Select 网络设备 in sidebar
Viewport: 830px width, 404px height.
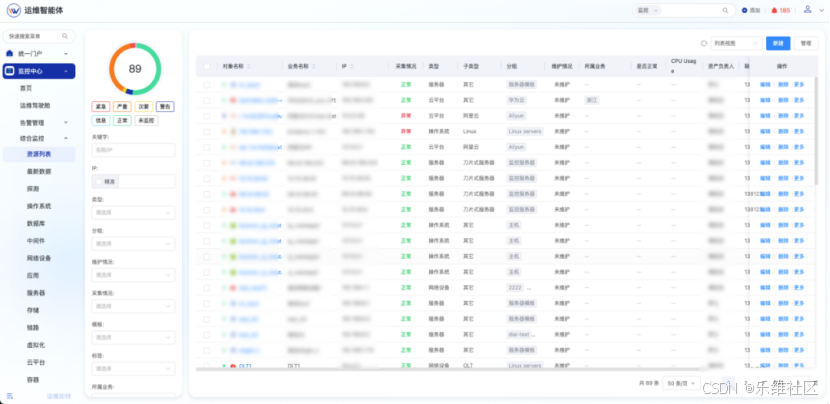(39, 258)
